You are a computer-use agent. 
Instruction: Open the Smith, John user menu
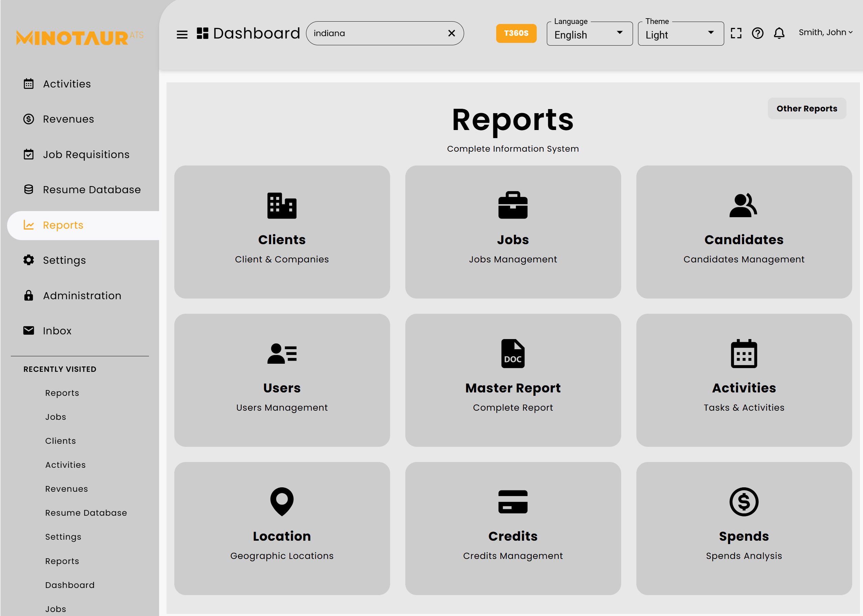826,33
